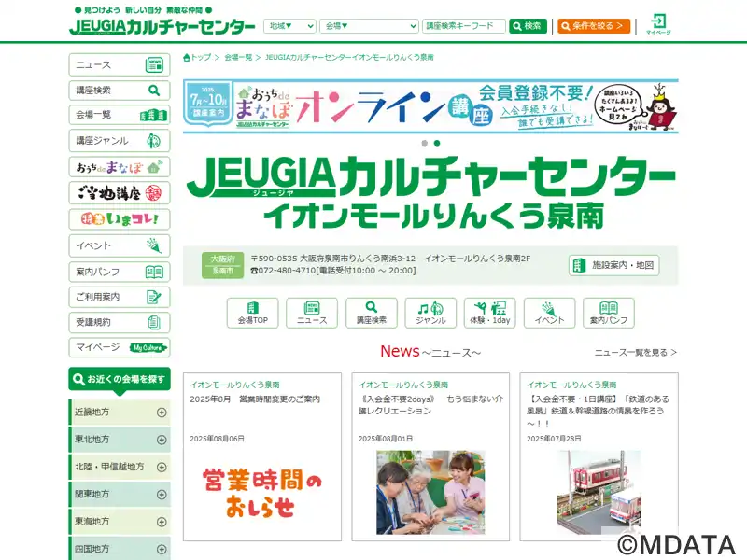Go to 会場一覧 breadcrumb link
The image size is (747, 560).
pyautogui.click(x=238, y=57)
